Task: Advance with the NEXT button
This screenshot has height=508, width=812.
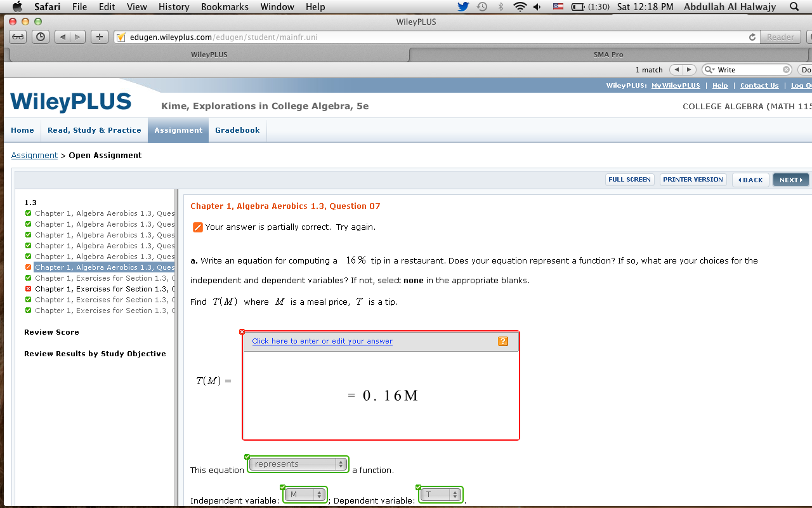Action: coord(790,180)
